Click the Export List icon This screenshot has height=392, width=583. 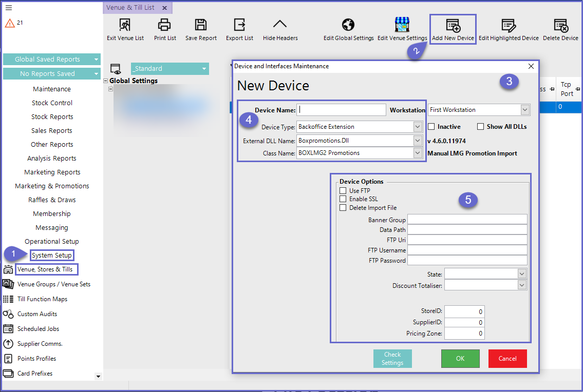coord(239,25)
